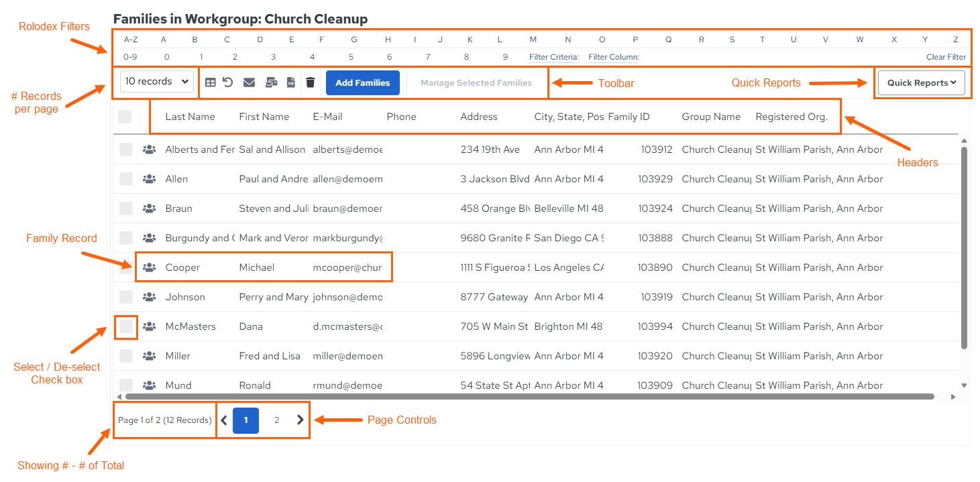
Task: Switch to page 2 in pagination
Action: 276,420
